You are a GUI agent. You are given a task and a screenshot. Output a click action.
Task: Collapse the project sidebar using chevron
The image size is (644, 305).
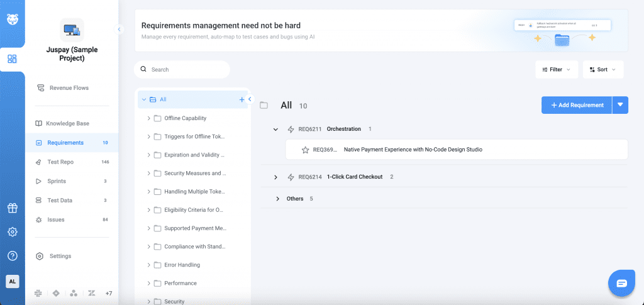point(119,29)
